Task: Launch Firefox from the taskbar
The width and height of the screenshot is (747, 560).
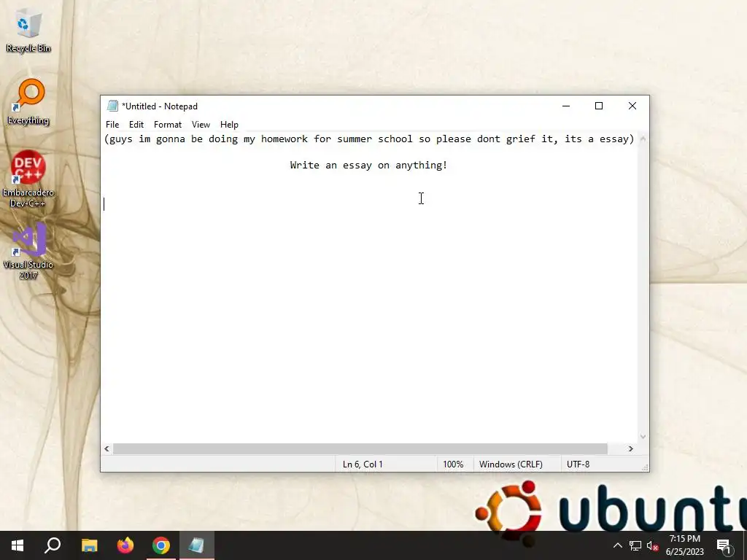Action: pos(125,545)
